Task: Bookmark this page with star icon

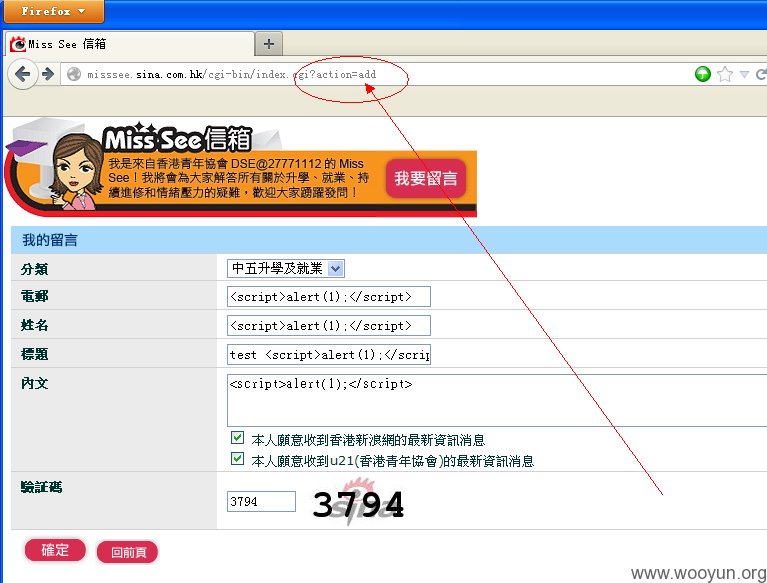Action: pos(725,74)
